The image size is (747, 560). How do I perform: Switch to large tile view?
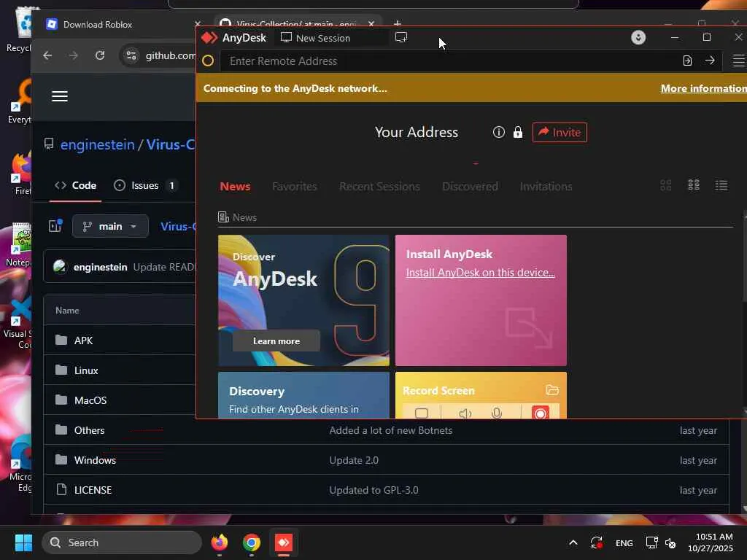point(665,184)
